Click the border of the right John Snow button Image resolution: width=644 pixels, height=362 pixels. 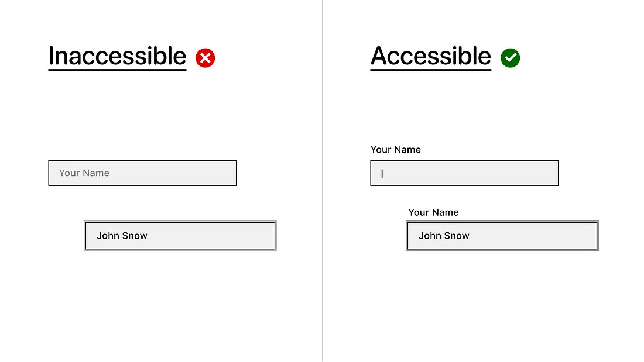click(502, 222)
